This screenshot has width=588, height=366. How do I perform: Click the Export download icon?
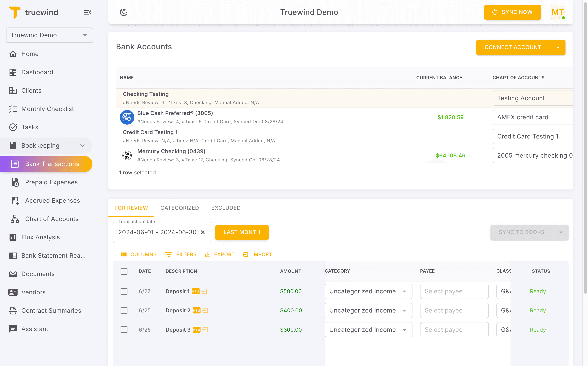208,254
